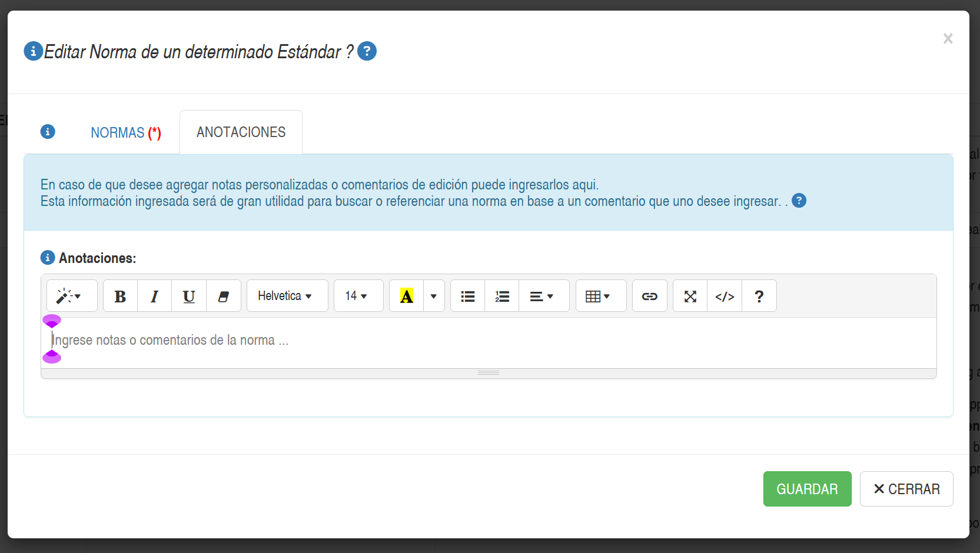Toggle HTML code view
This screenshot has height=553, width=980.
724,296
